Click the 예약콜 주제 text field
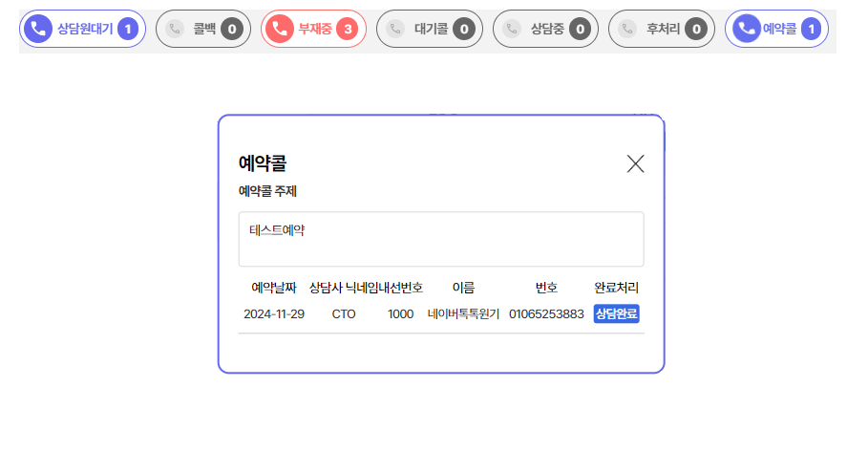This screenshot has width=868, height=474. click(440, 239)
